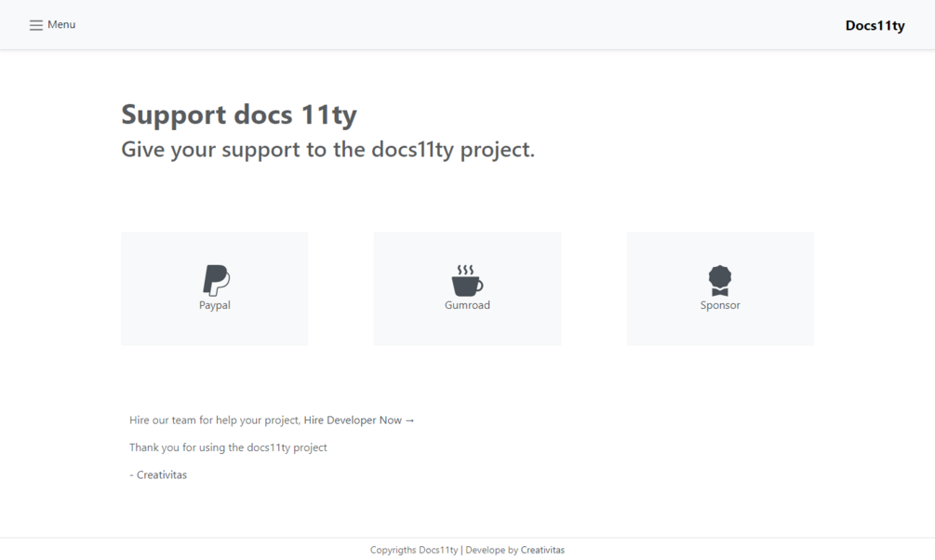Click the Gumroad card background area
This screenshot has height=560, width=935.
coord(467,288)
